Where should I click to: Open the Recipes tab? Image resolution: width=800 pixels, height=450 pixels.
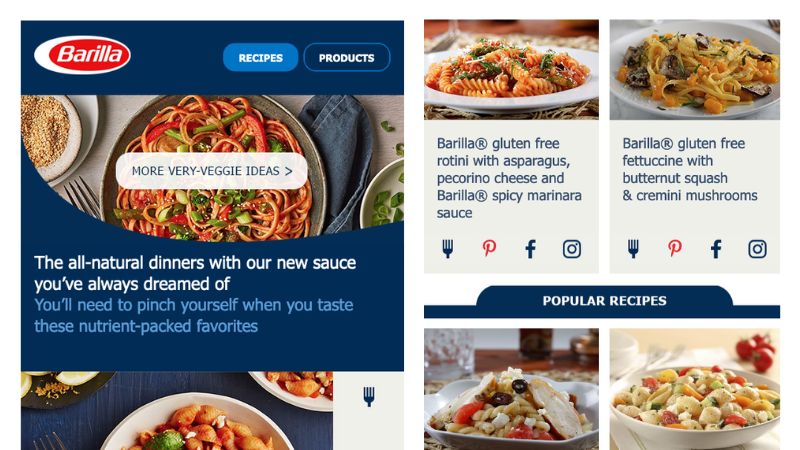coord(261,58)
